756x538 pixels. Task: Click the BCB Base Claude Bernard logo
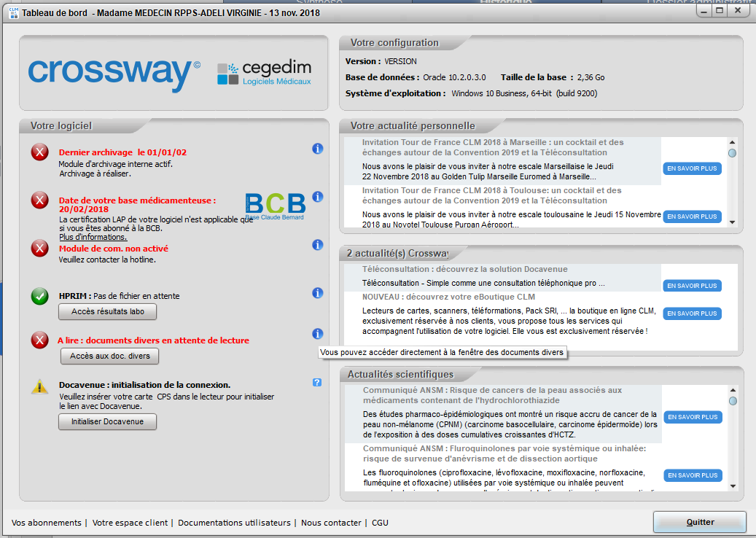[276, 206]
